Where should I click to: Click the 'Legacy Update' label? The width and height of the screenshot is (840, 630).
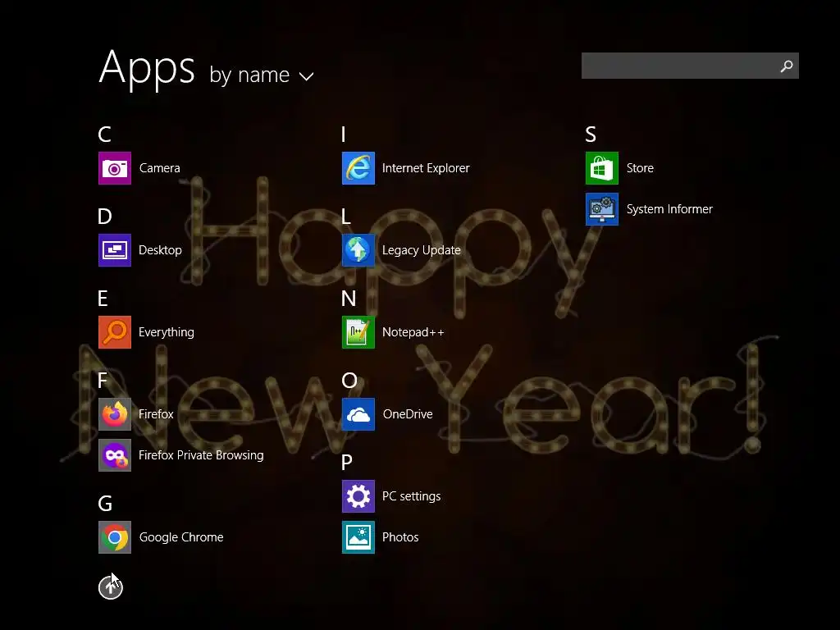(x=422, y=250)
